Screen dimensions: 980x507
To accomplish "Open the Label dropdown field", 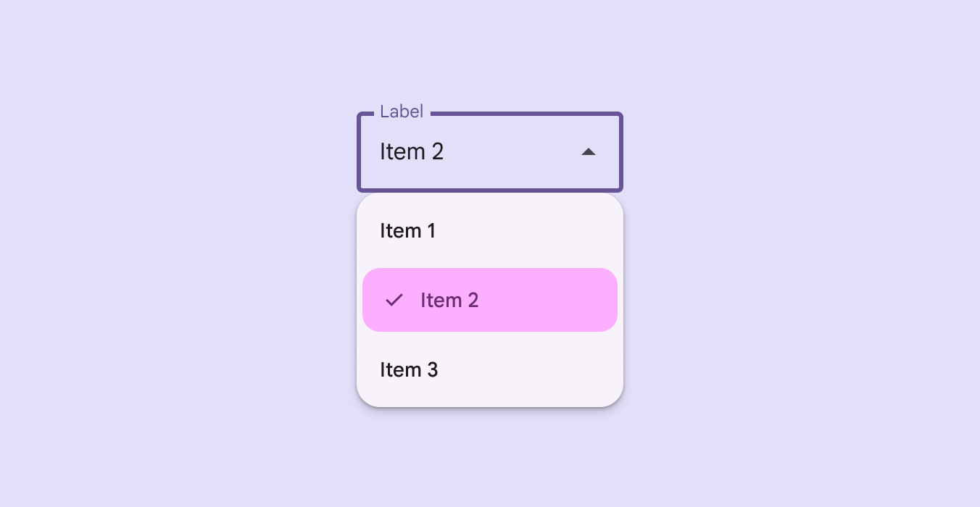I will (478, 151).
